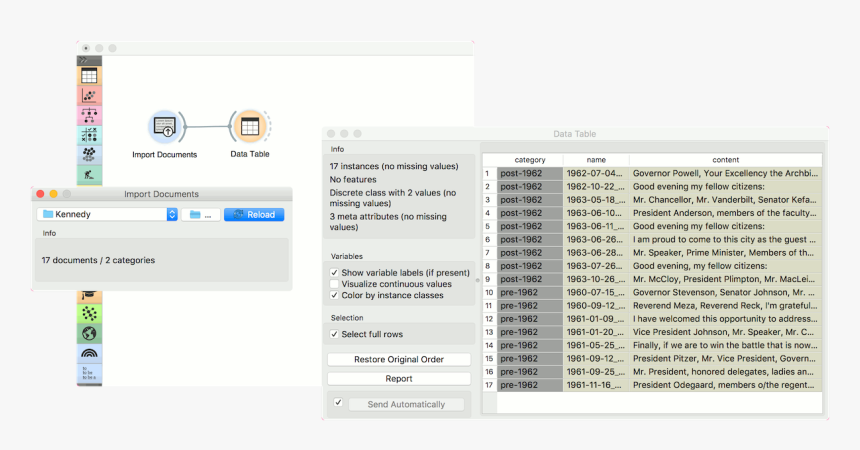
Task: Click the pre-1962 cell in row 13
Action: [x=530, y=332]
